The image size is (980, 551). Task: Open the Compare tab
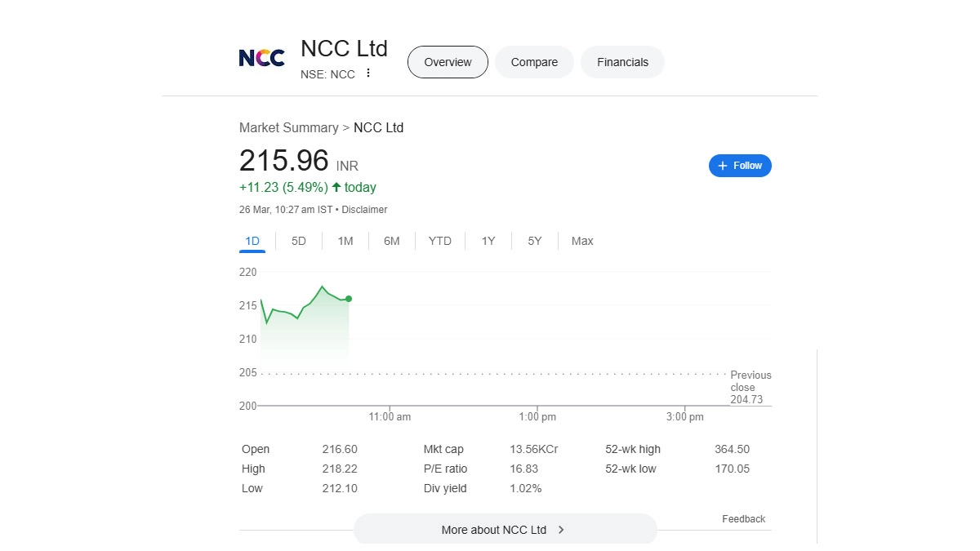click(534, 62)
